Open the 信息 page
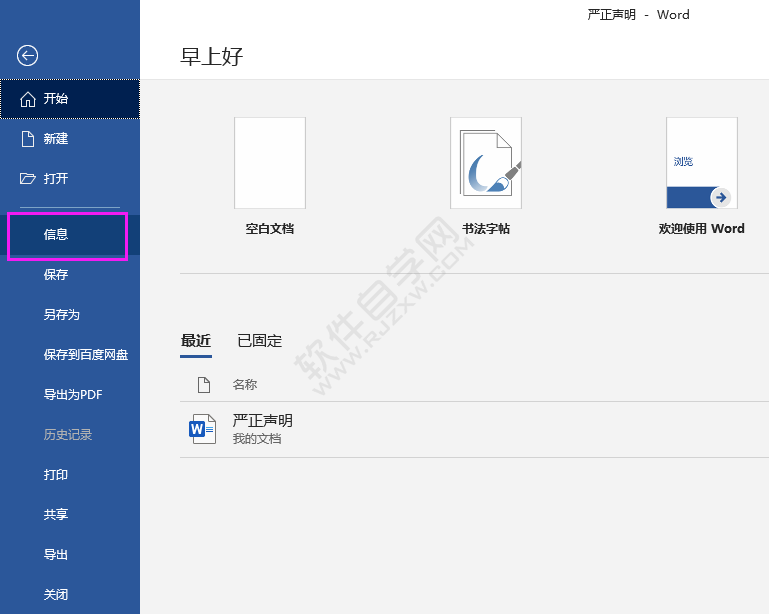Screen dimensions: 769x614 tap(70, 234)
